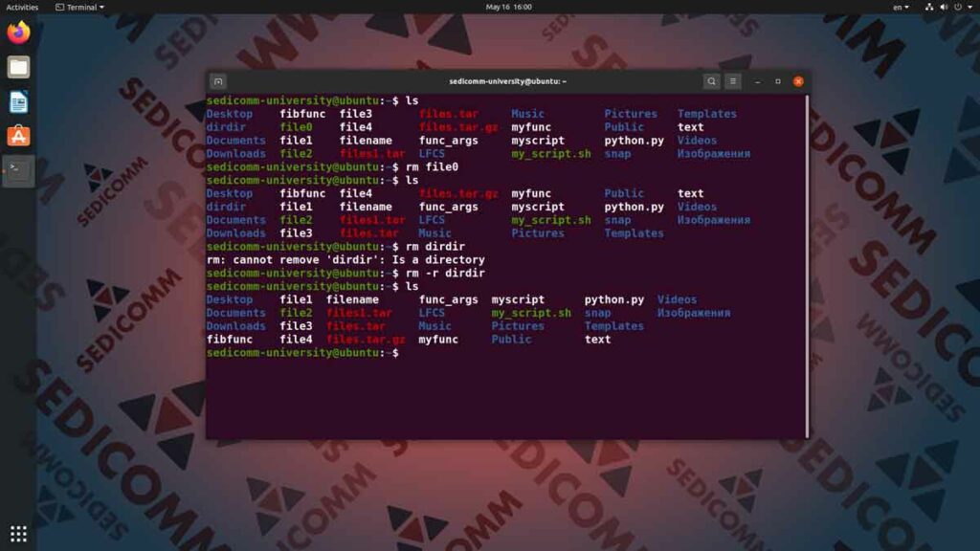Click 'func_args' in the last ls listing
The height and width of the screenshot is (551, 980).
tap(448, 299)
